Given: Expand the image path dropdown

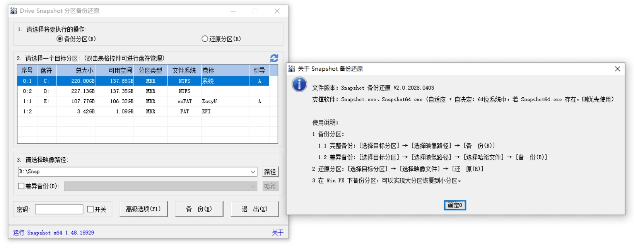Looking at the screenshot, I should click(253, 172).
